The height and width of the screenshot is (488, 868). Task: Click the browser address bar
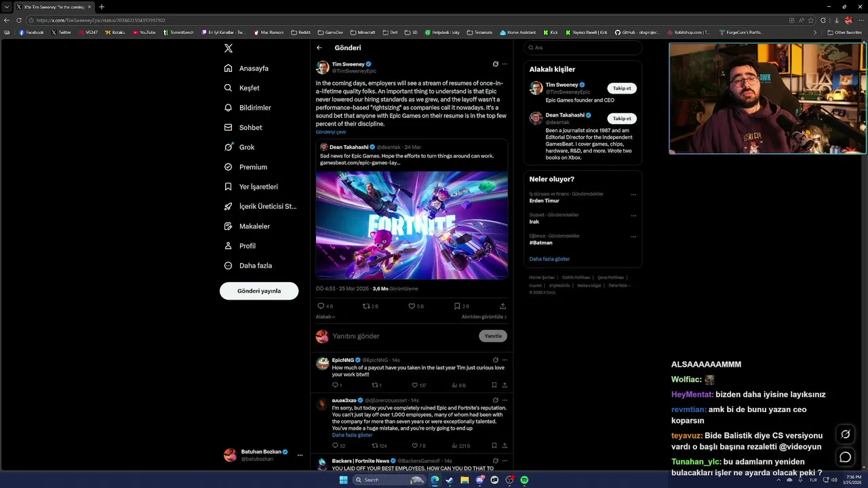pyautogui.click(x=407, y=20)
